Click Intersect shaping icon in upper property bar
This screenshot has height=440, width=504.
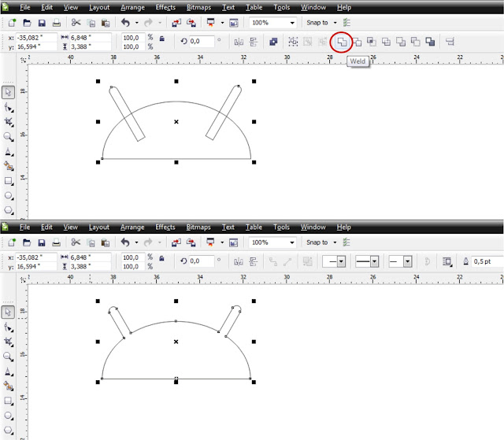point(372,42)
